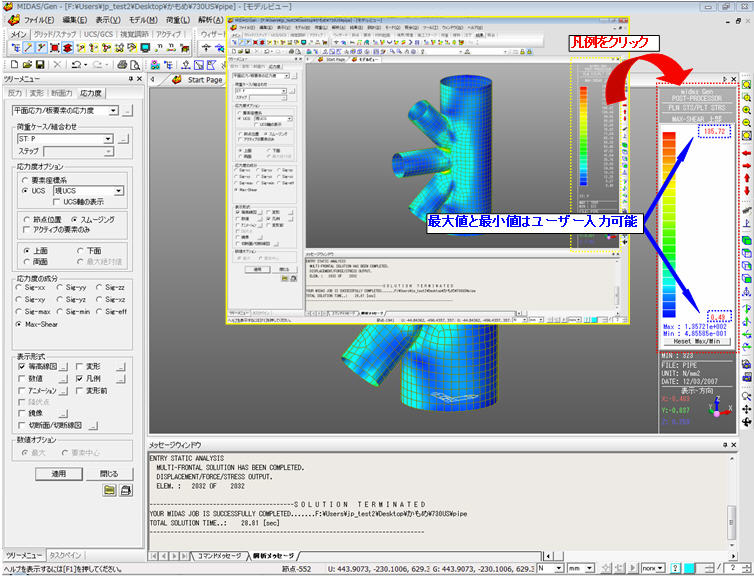This screenshot has height=578, width=754.
Task: Click the legend color gradient bar
Action: tap(669, 225)
